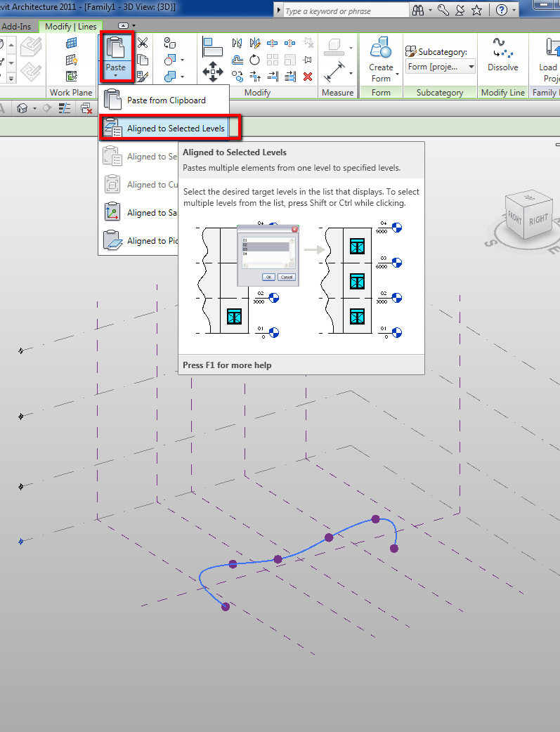This screenshot has height=732, width=560.
Task: Click the red X Delete icon
Action: pos(308,76)
